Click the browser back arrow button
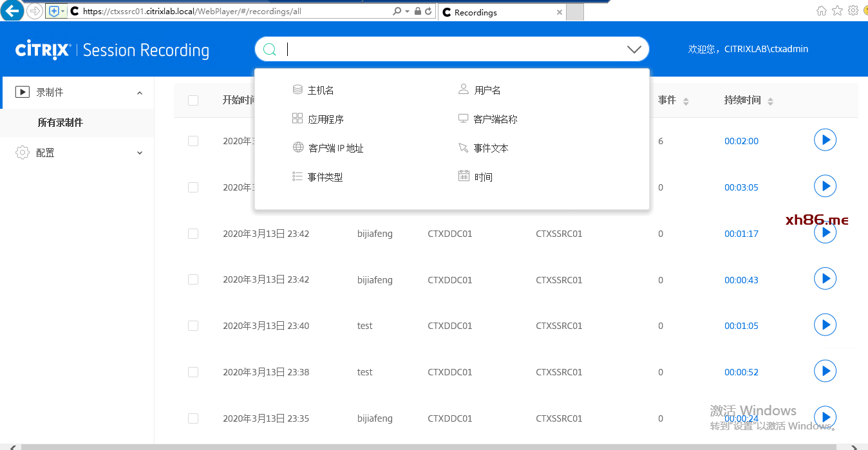868x450 pixels. point(13,11)
